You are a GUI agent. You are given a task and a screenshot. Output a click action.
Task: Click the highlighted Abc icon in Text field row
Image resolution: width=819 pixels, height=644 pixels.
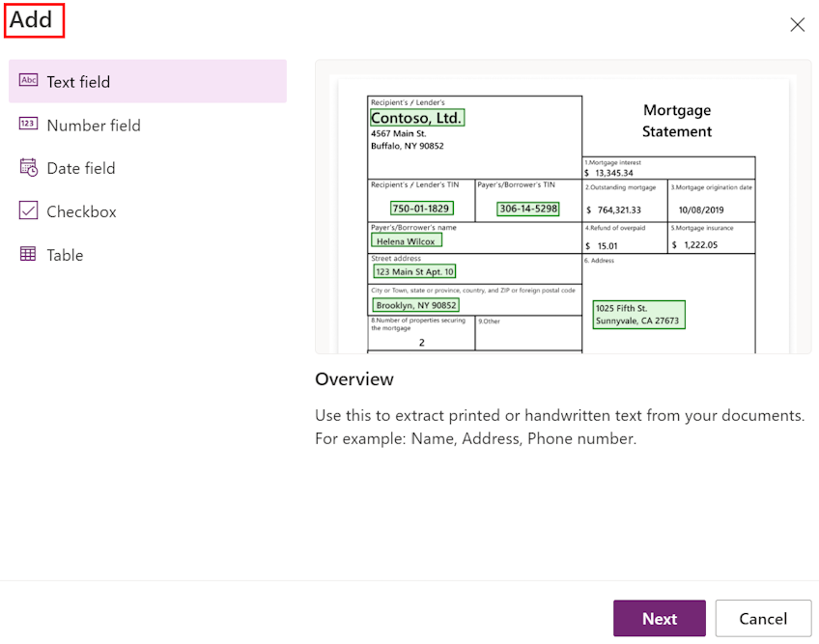[x=27, y=81]
